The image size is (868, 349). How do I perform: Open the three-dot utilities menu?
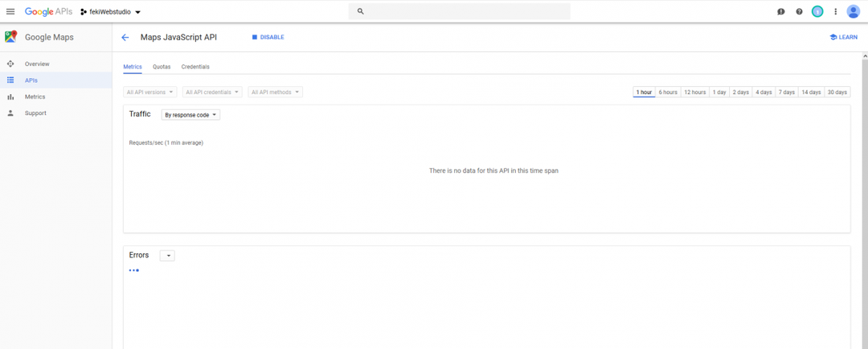coord(835,11)
